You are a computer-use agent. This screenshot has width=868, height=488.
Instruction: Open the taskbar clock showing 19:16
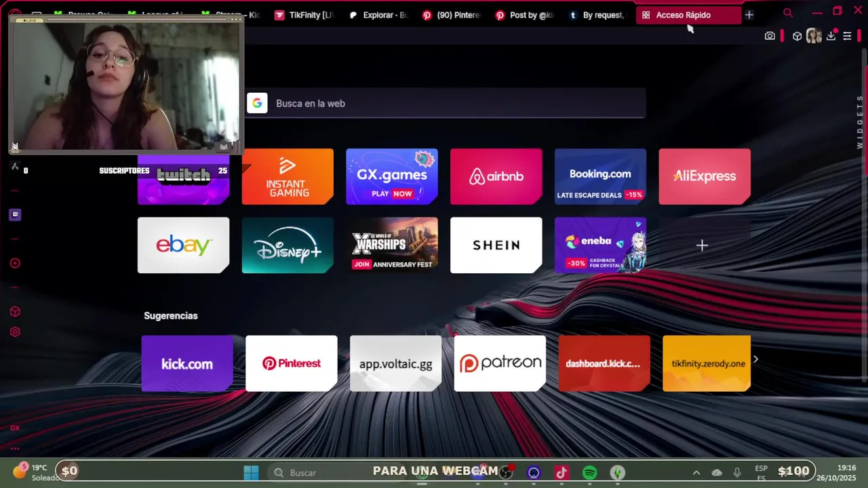point(836,472)
